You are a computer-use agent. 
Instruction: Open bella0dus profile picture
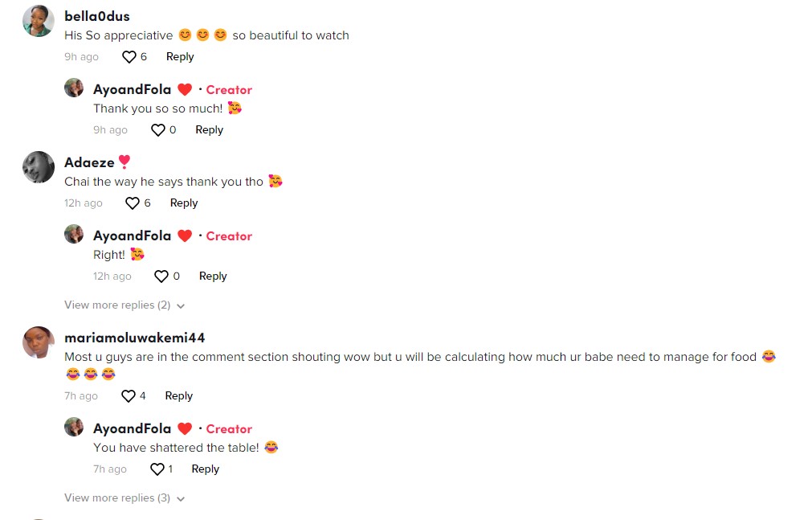pos(39,21)
